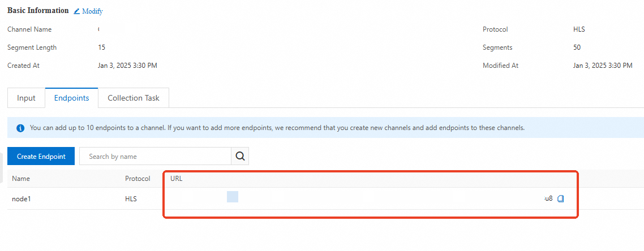Viewport: 644px width, 251px height.
Task: Switch to the Input tab
Action: pos(26,98)
